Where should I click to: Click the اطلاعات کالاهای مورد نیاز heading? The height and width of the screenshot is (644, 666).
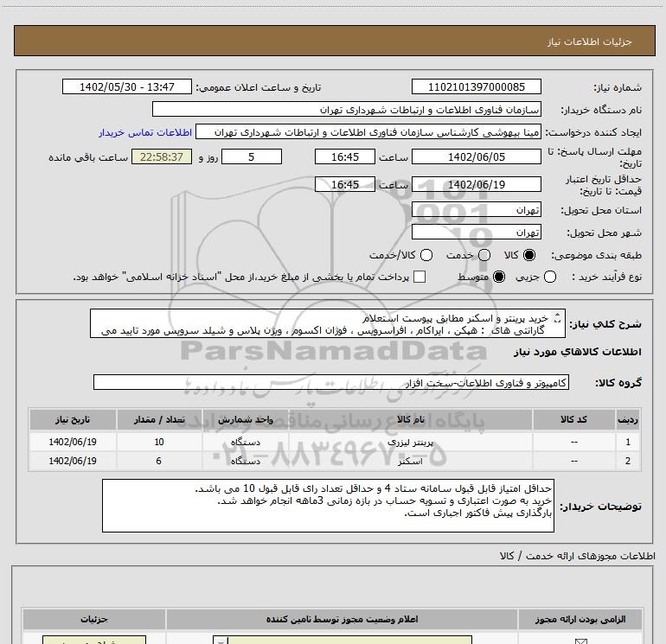(x=577, y=352)
